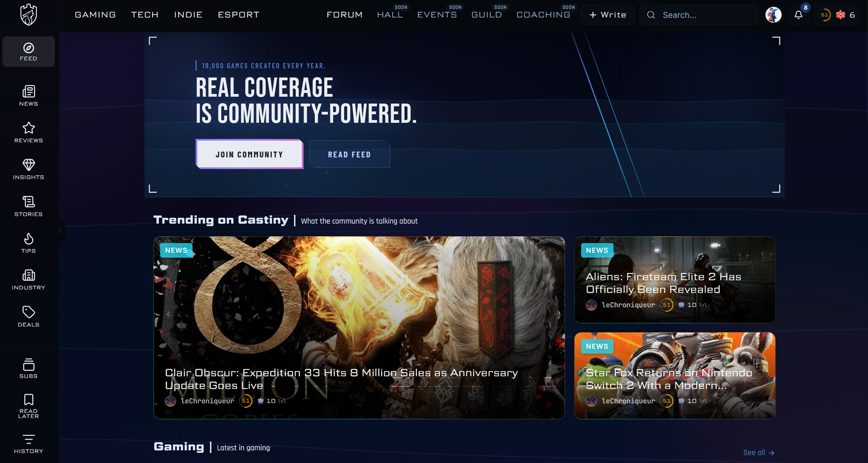The image size is (868, 463).
Task: Click the level 51 badge on Aliens card
Action: click(666, 305)
